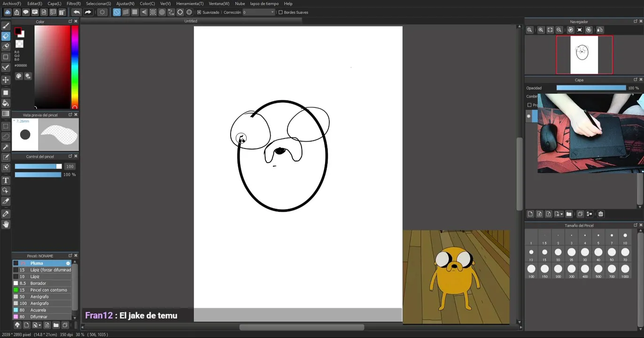Undock the Navegador panel with its float icon
Viewport: 644px width, 338px height.
click(x=635, y=22)
